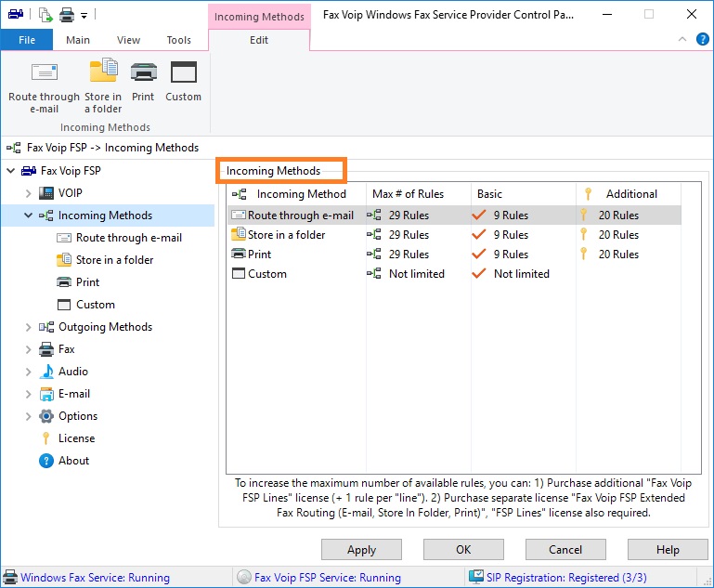Select the About question icon in tree

point(46,461)
